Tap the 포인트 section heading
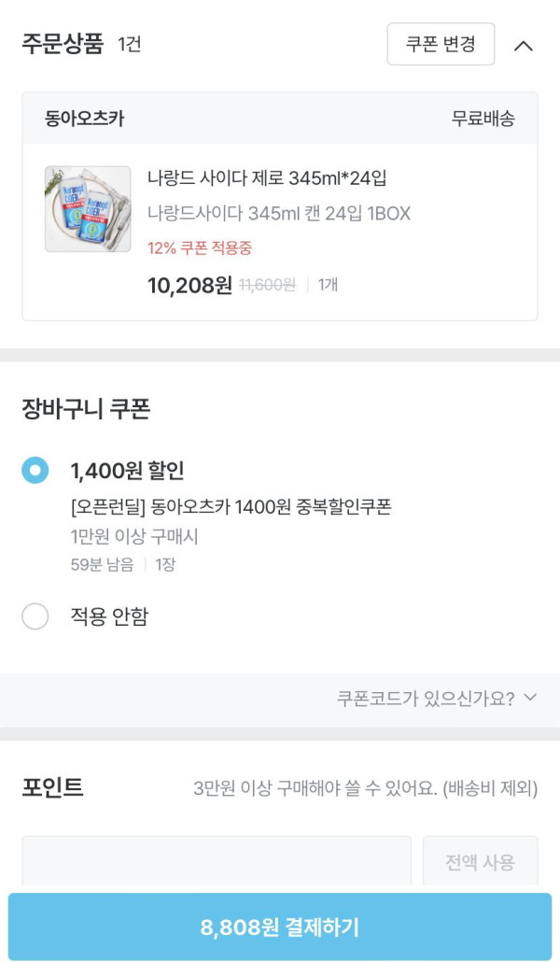 [x=53, y=787]
